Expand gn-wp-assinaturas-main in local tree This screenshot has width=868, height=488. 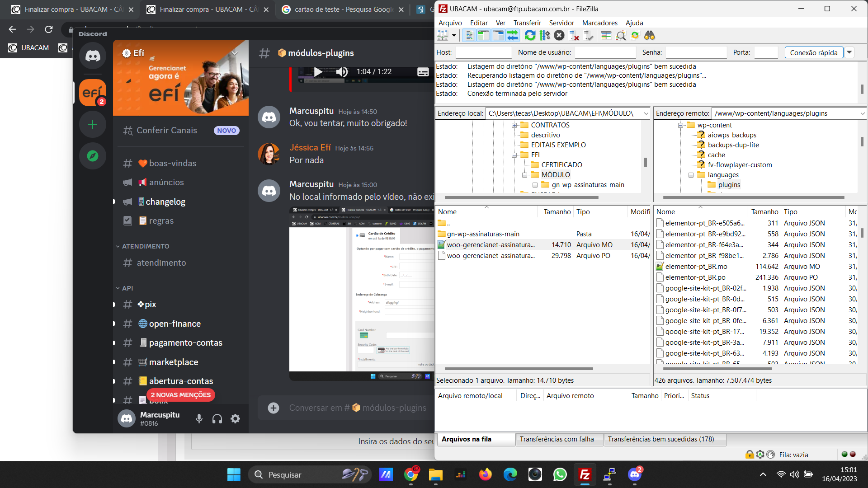[535, 185]
